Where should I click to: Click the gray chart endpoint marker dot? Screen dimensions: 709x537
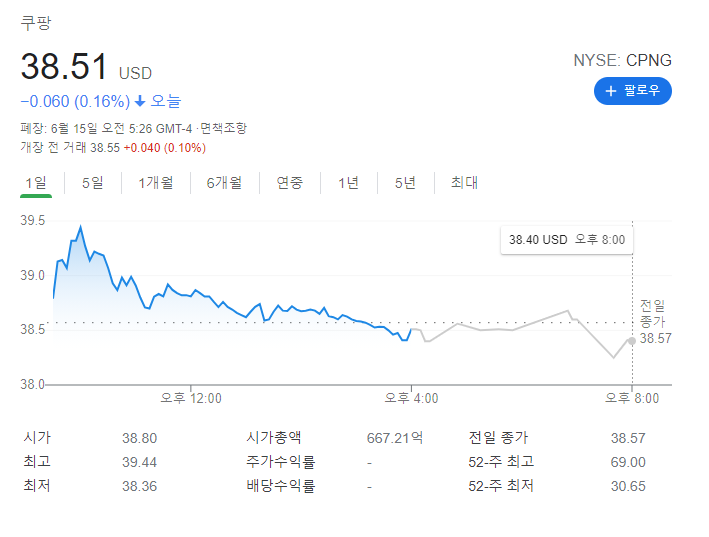tap(632, 341)
